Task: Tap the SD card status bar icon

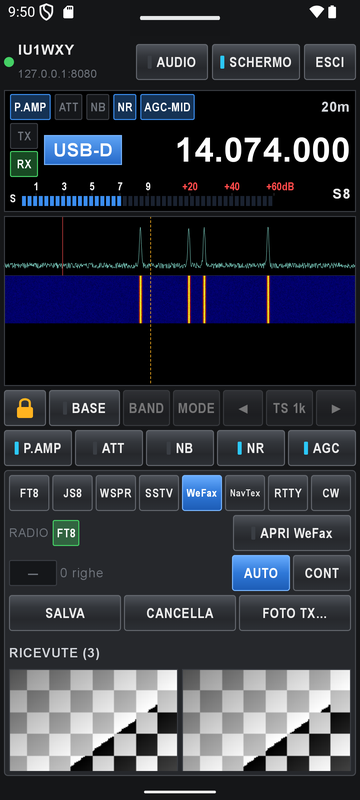Action: [68, 12]
